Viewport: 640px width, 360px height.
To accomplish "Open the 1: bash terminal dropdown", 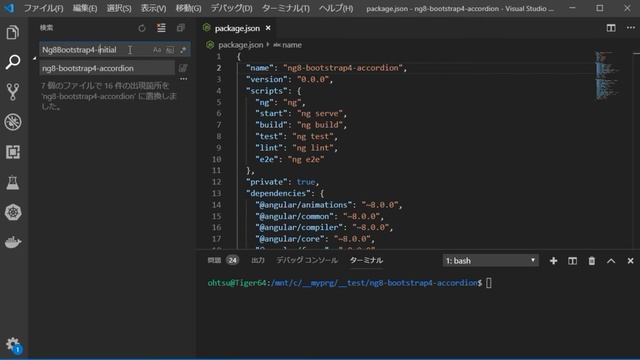I will tap(491, 260).
